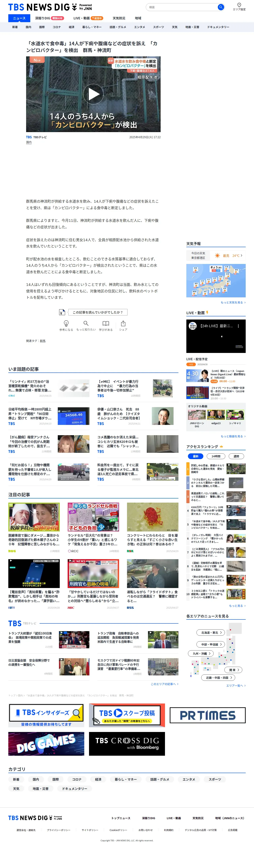Viewport: 254px width, 868px height.
Task: Select the 深掘りDIG tab
Action: coord(49,18)
